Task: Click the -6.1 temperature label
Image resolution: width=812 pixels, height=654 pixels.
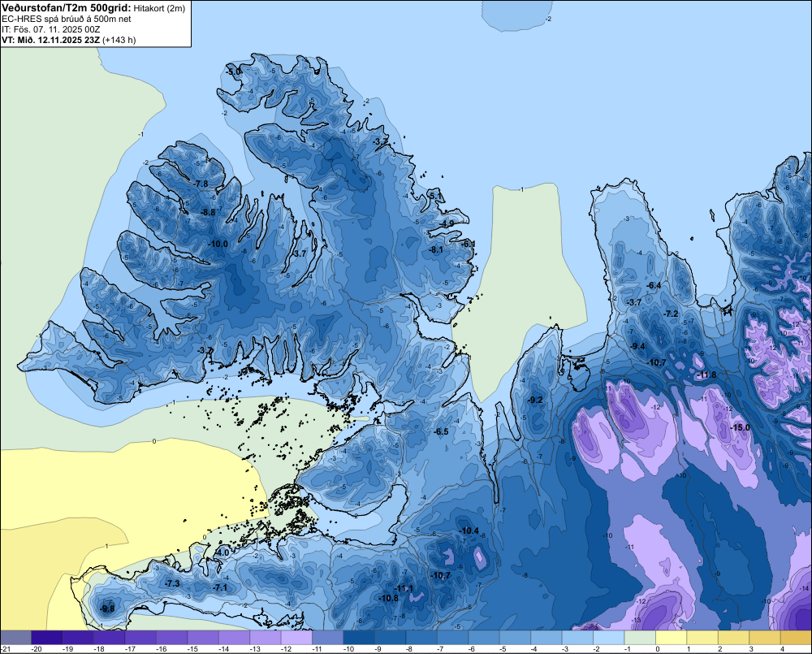Action: click(x=469, y=244)
